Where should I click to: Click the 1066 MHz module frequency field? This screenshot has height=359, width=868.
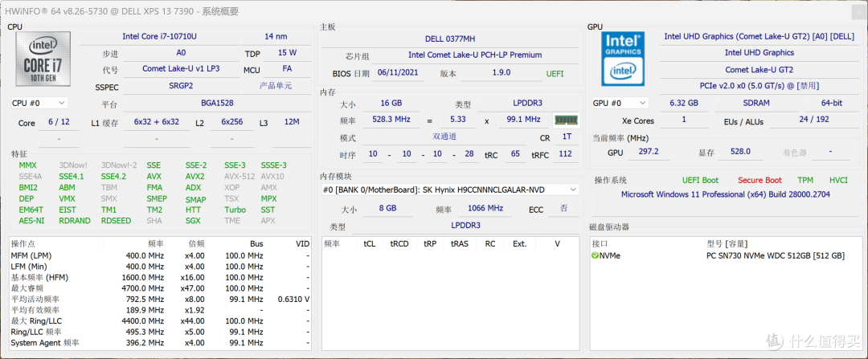[485, 209]
